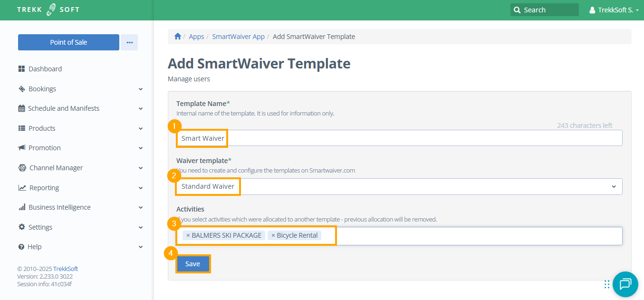This screenshot has width=644, height=300.
Task: Open the Help menu item
Action: (35, 247)
